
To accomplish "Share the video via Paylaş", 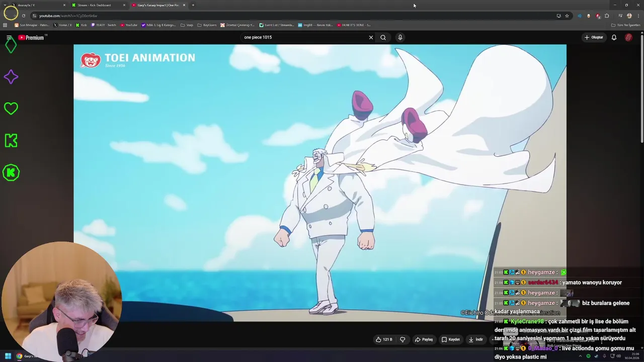I will pyautogui.click(x=424, y=339).
